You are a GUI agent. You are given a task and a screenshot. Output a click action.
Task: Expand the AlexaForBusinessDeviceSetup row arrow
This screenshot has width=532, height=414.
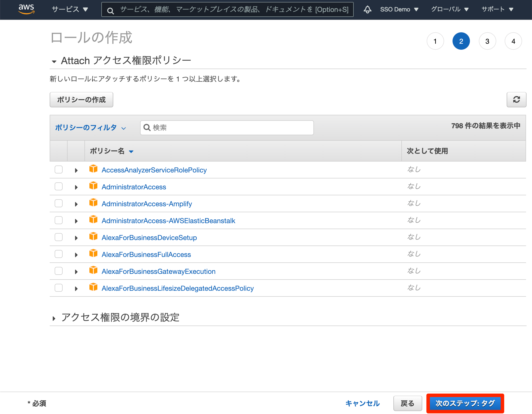[x=76, y=238]
